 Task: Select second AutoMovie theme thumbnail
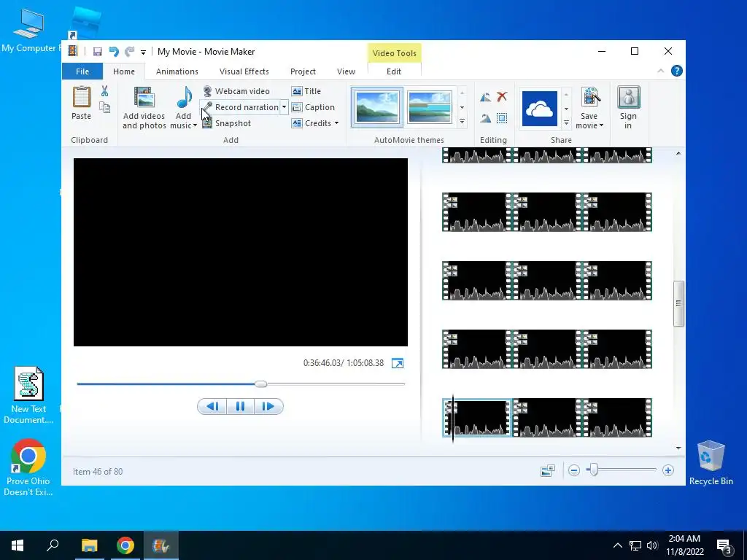point(429,108)
